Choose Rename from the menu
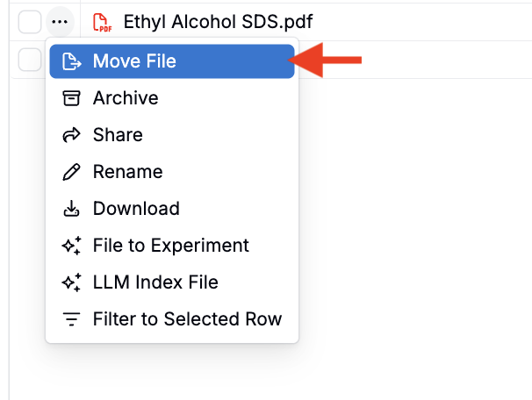Image resolution: width=532 pixels, height=400 pixels. point(172,172)
